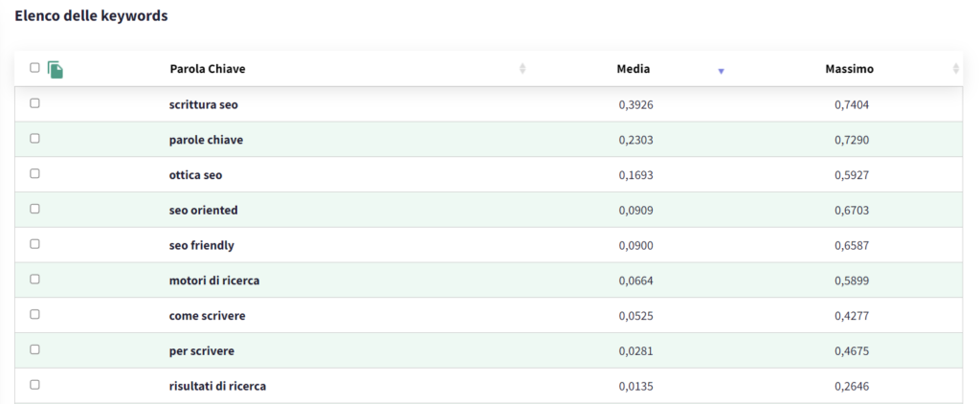Select the 'parole chiave' row checkbox
The width and height of the screenshot is (980, 404).
tap(35, 139)
